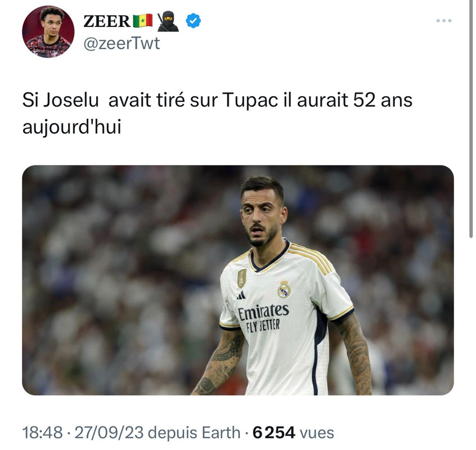This screenshot has width=476, height=450.
Task: Open the three-dot more options menu
Action: pos(443,21)
